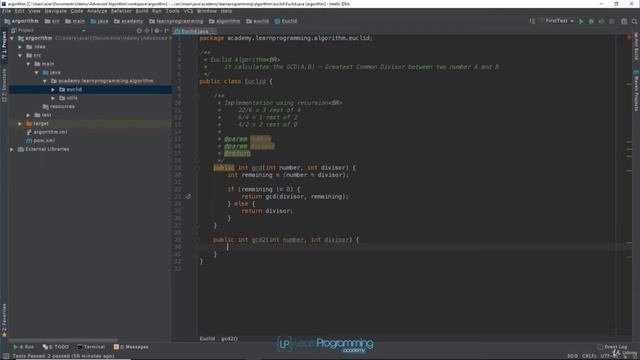The height and width of the screenshot is (360, 640).
Task: Click the CRLF line separator in status bar
Action: [x=589, y=356]
